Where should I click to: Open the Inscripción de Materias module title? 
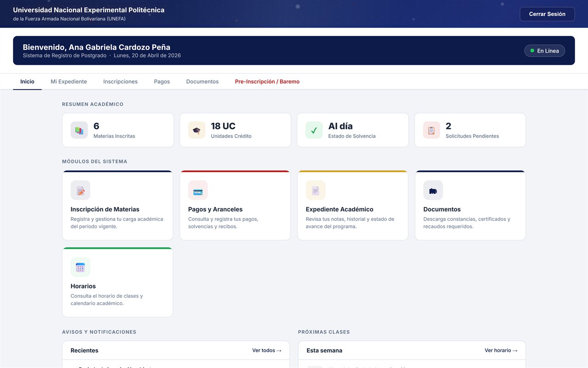105,209
